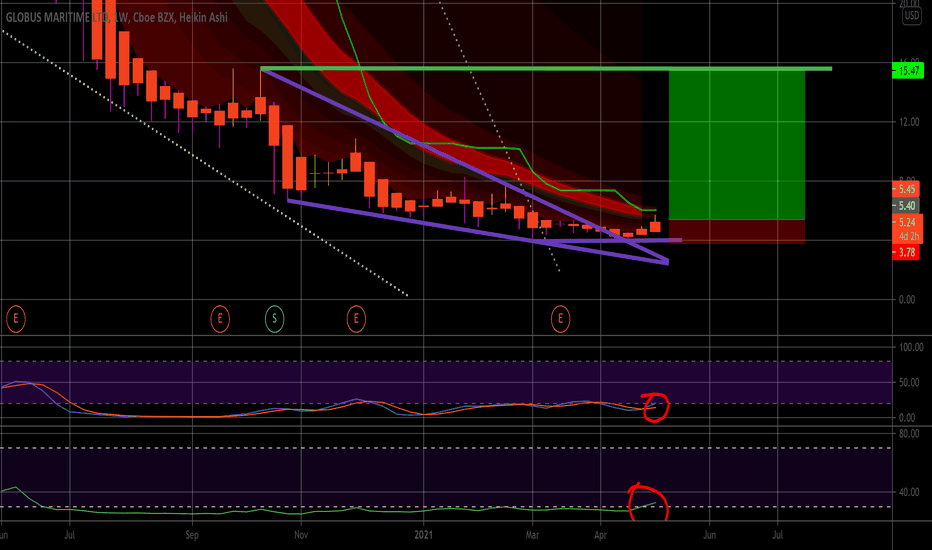Select the red 3.78 stop price label

tap(906, 252)
